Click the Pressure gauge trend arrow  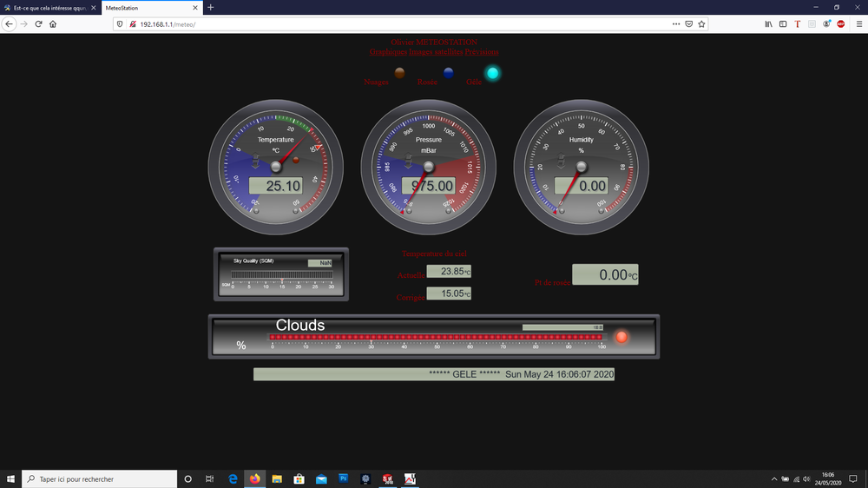408,162
